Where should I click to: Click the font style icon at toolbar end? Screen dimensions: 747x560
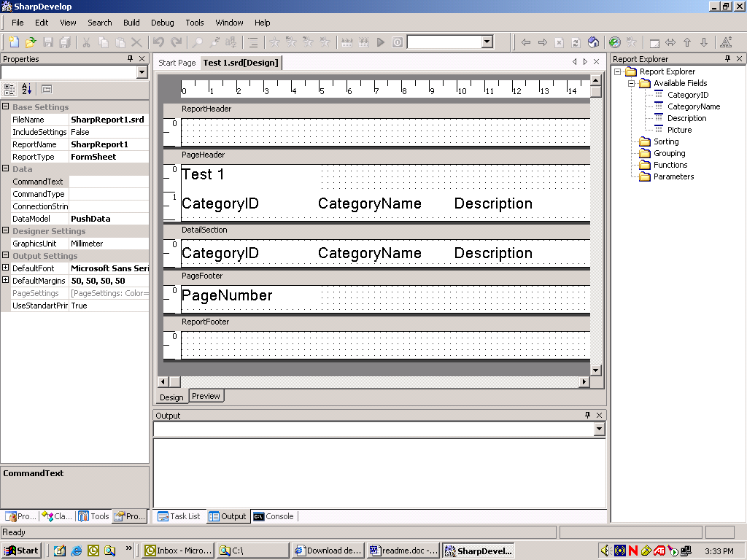(x=726, y=42)
